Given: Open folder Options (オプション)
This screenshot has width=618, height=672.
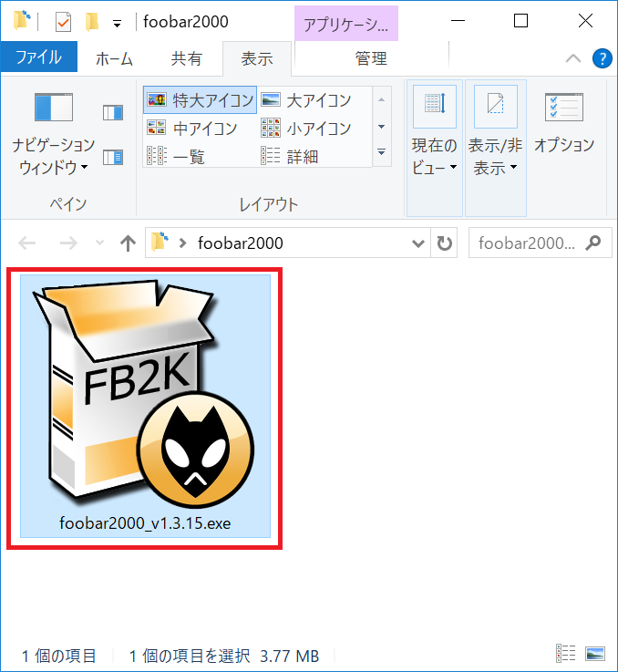Looking at the screenshot, I should (x=564, y=124).
